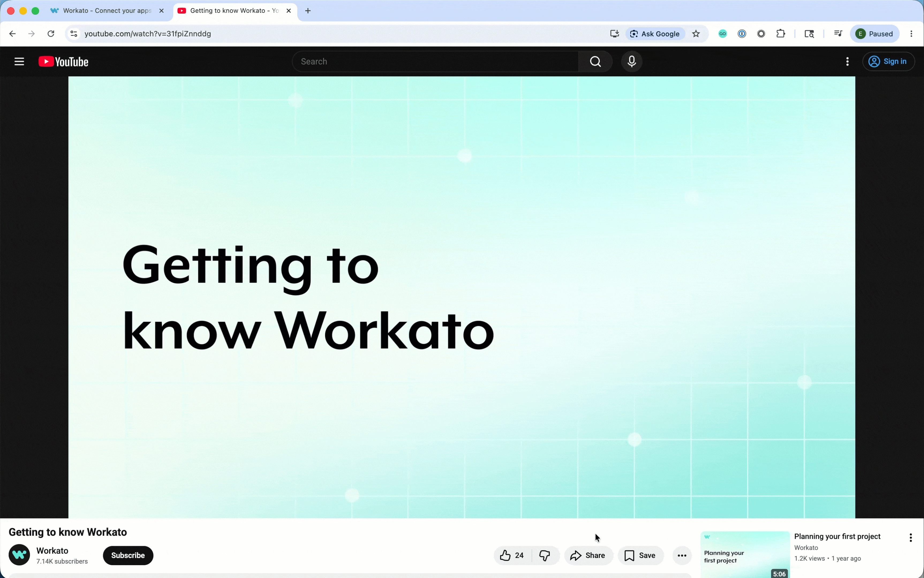Image resolution: width=924 pixels, height=578 pixels.
Task: Bookmark this page with star icon
Action: pos(696,34)
